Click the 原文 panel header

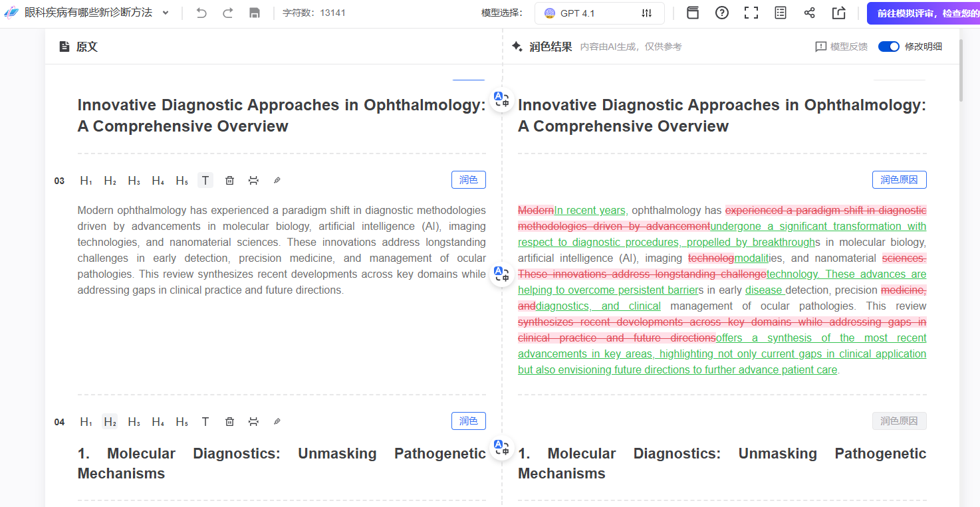pos(78,47)
